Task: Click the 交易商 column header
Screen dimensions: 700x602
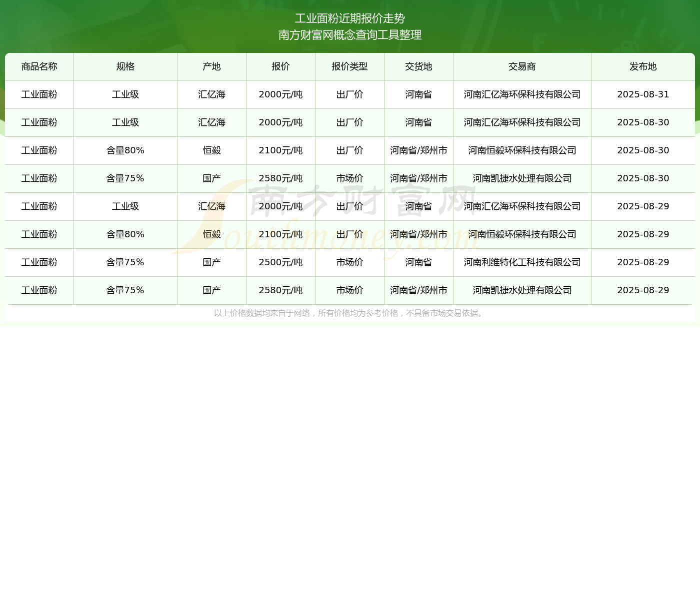Action: 522,66
